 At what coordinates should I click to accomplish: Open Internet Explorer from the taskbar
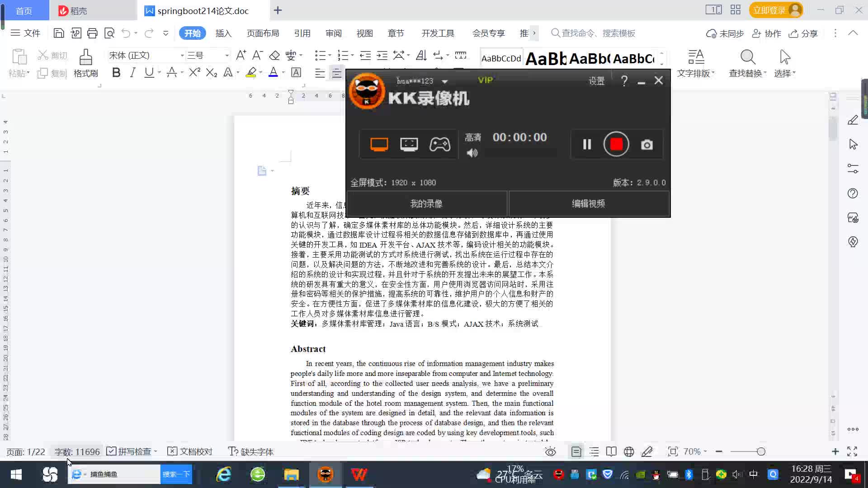[224, 474]
